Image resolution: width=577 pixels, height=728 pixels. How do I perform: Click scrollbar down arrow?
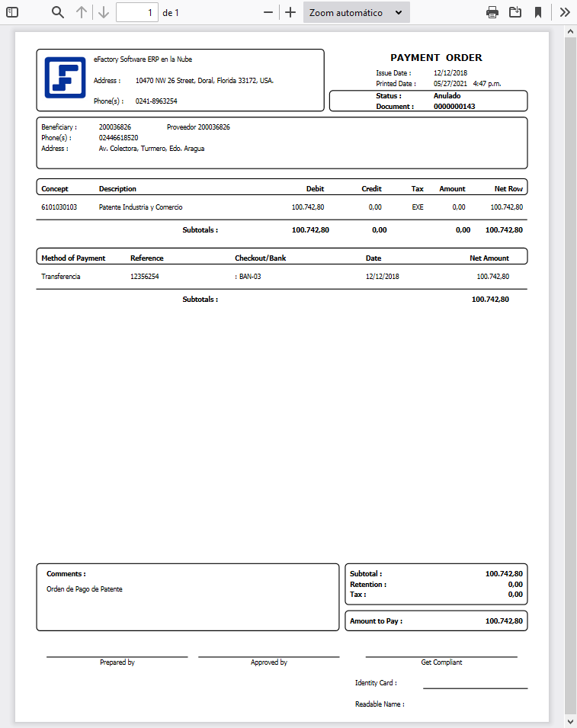(x=570, y=721)
